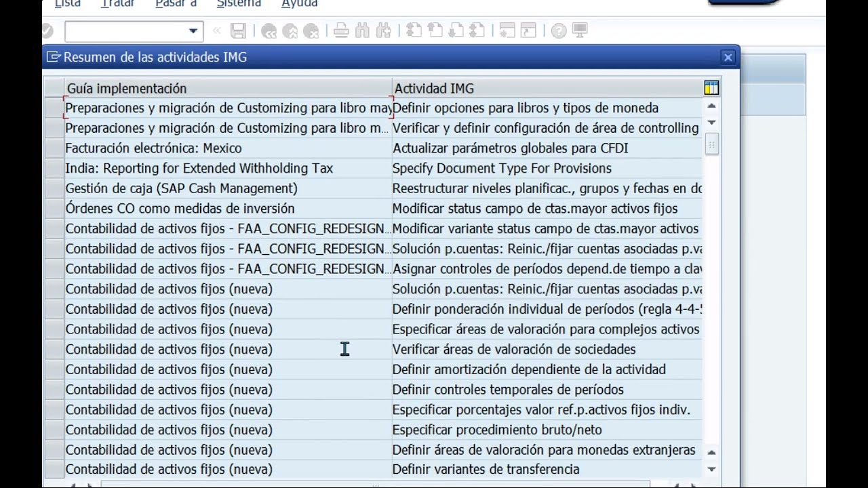Click the Previous Page icon

[435, 30]
